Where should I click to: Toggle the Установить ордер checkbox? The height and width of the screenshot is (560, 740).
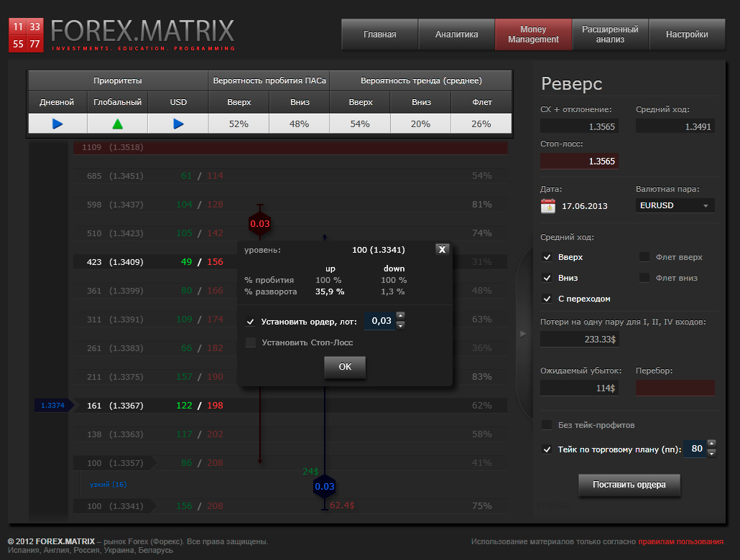pos(251,322)
